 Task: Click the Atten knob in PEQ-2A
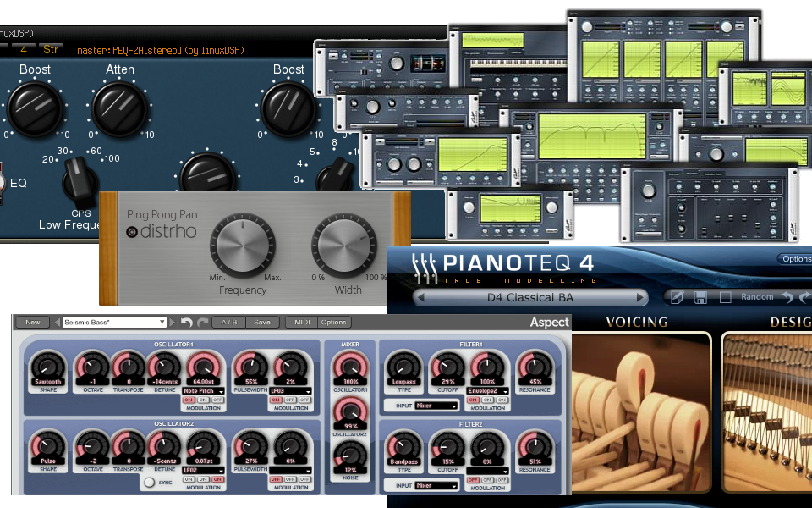coord(119,109)
